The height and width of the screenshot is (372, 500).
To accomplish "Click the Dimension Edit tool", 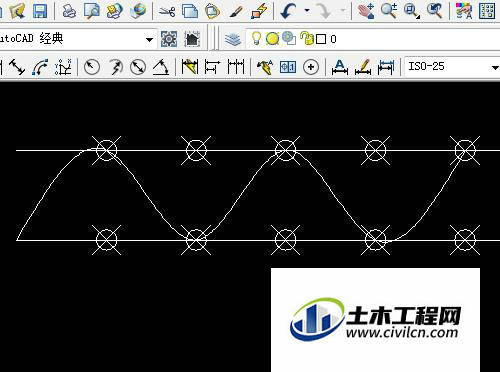I will [340, 67].
